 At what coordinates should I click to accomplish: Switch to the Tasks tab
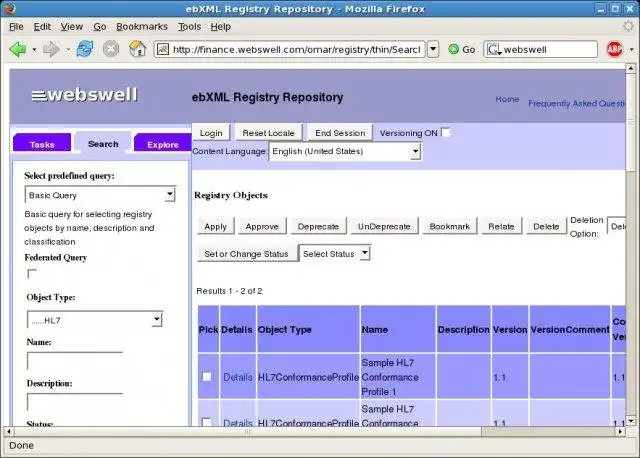pos(42,143)
